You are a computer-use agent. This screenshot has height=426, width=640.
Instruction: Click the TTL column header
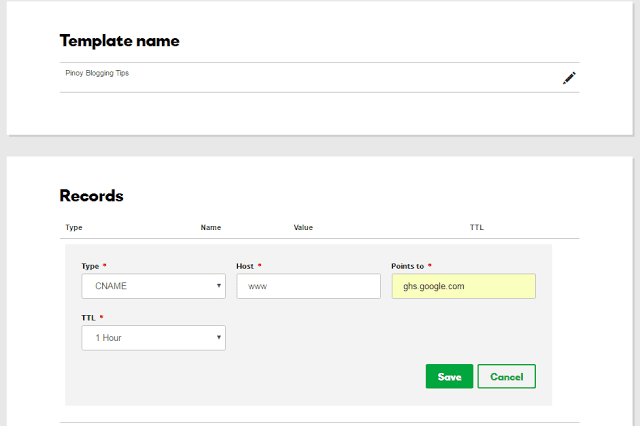(x=477, y=227)
